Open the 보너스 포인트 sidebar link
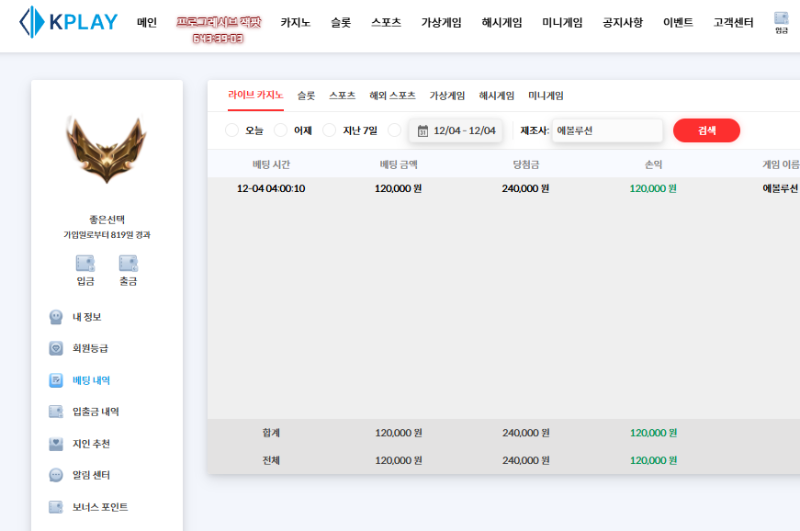The height and width of the screenshot is (531, 800). [x=100, y=507]
